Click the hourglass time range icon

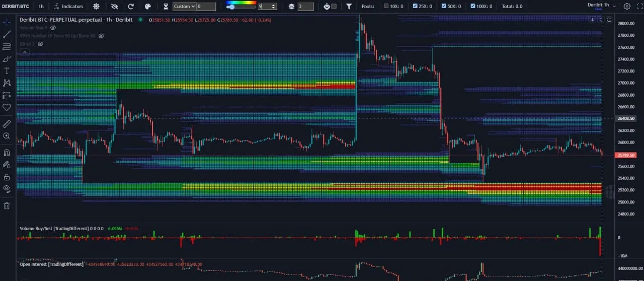[x=166, y=7]
